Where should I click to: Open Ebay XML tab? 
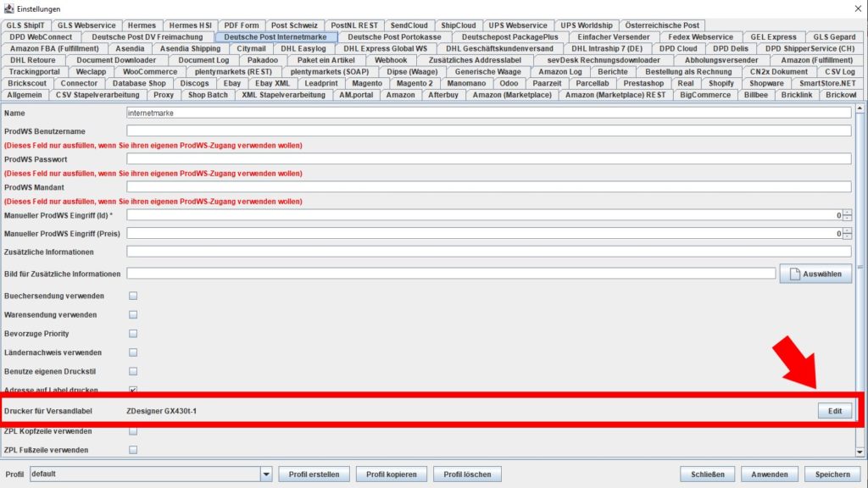point(272,84)
